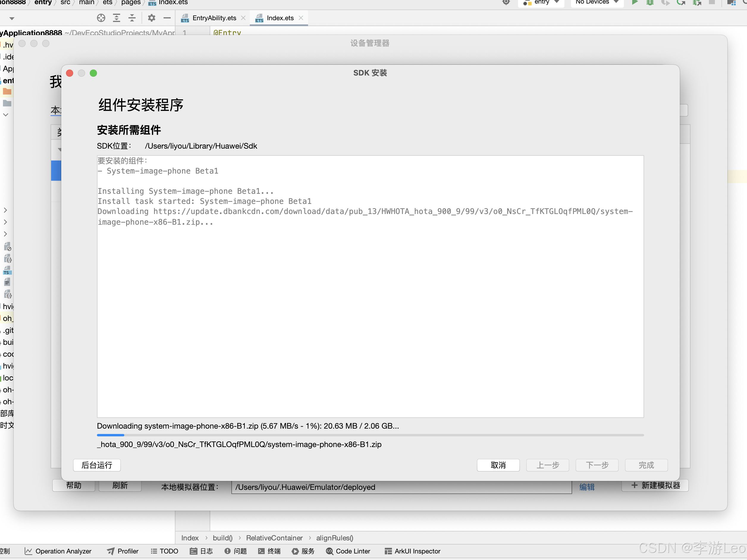Open the Profiler tool window
This screenshot has height=560, width=747.
(x=123, y=551)
